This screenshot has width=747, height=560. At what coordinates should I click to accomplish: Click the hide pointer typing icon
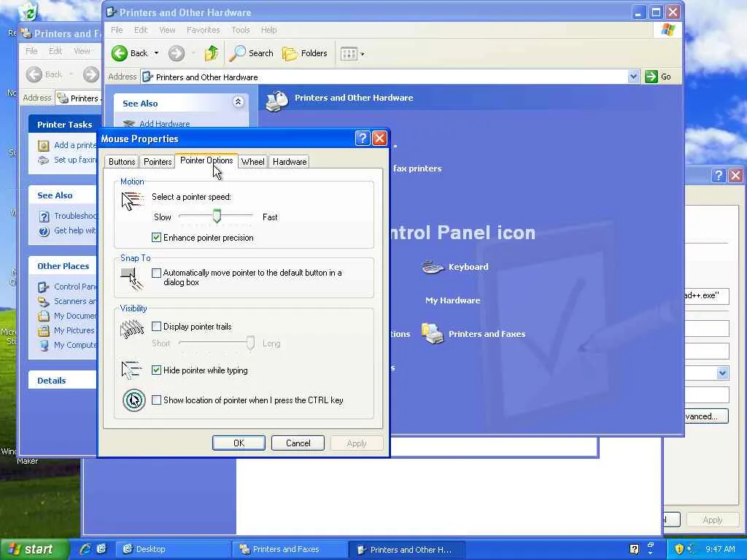(131, 370)
